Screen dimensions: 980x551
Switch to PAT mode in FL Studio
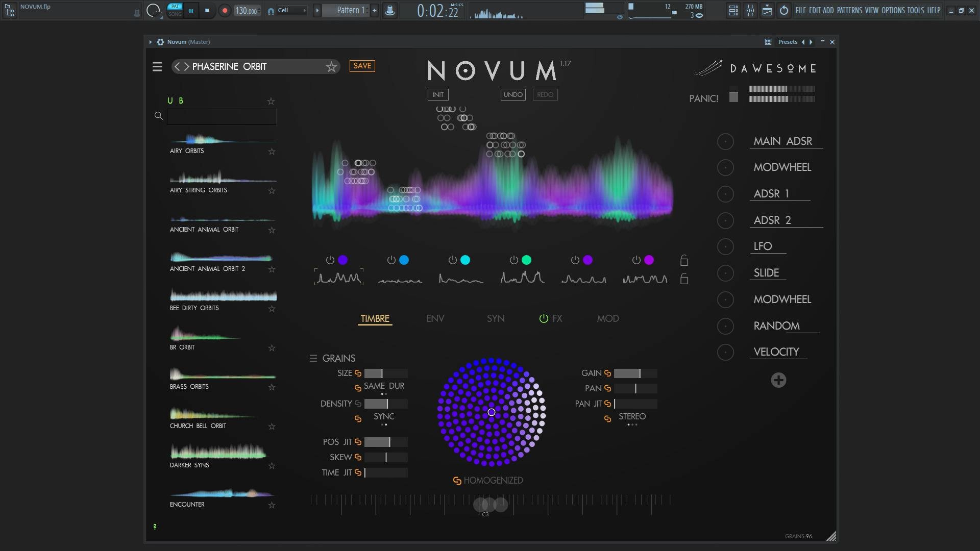coord(175,7)
